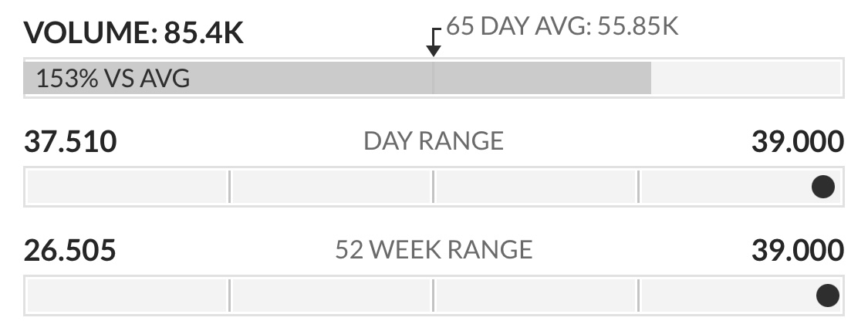Click the third quarter of Day Range bar

click(536, 187)
